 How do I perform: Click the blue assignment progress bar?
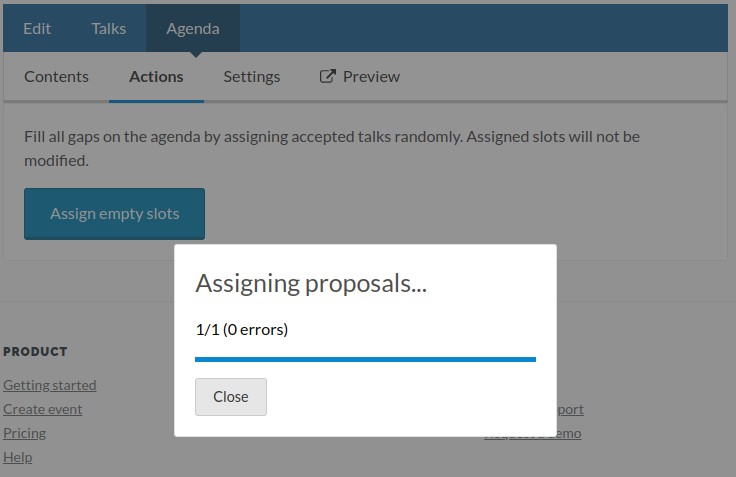[x=365, y=360]
